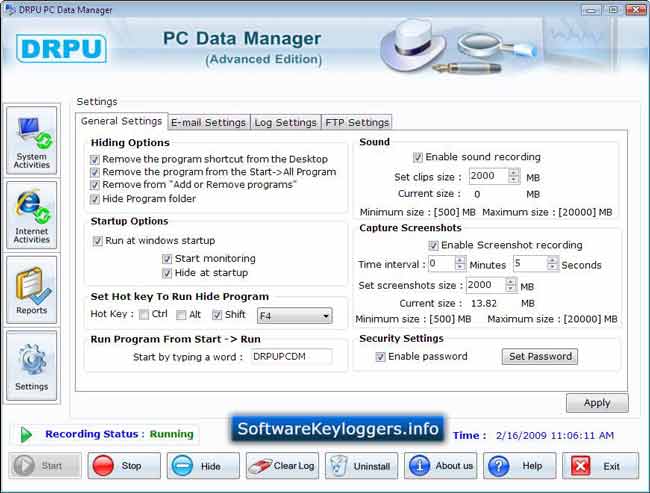650x493 pixels.
Task: Increase the sound clips size spinner
Action: click(514, 172)
